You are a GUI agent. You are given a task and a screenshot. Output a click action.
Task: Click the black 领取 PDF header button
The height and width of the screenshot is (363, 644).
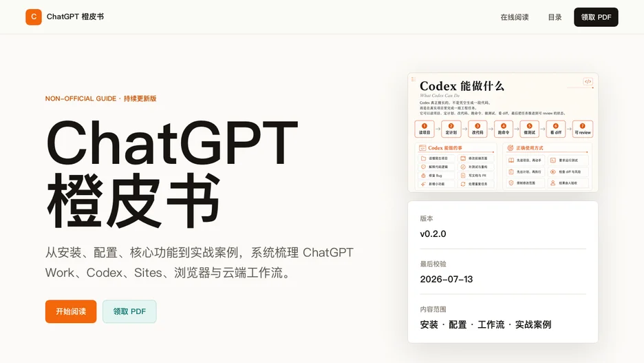pyautogui.click(x=596, y=17)
